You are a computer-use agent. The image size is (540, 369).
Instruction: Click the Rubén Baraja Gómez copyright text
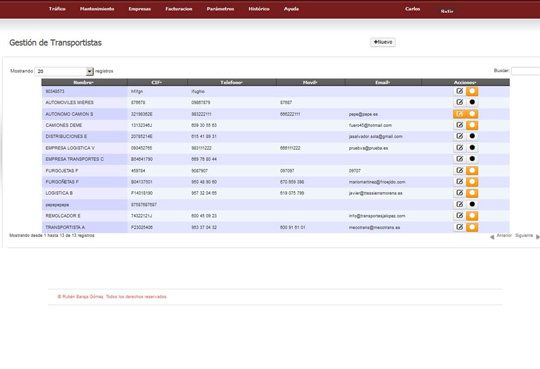tap(112, 297)
